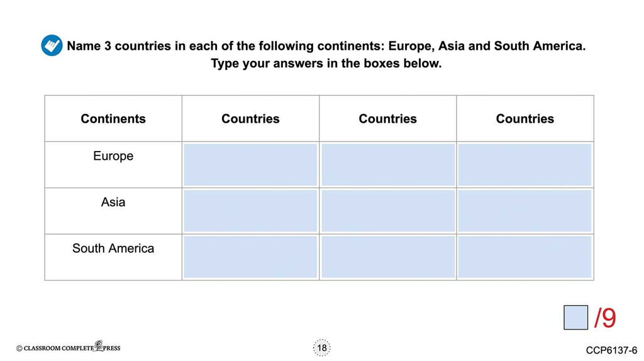This screenshot has height=361, width=644.
Task: Click the South America row label
Action: tap(113, 248)
